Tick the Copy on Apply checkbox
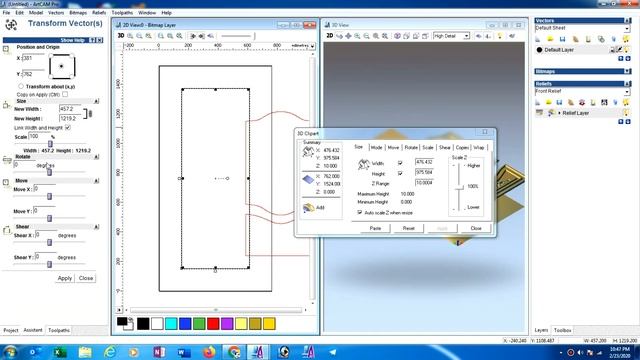 (65, 94)
